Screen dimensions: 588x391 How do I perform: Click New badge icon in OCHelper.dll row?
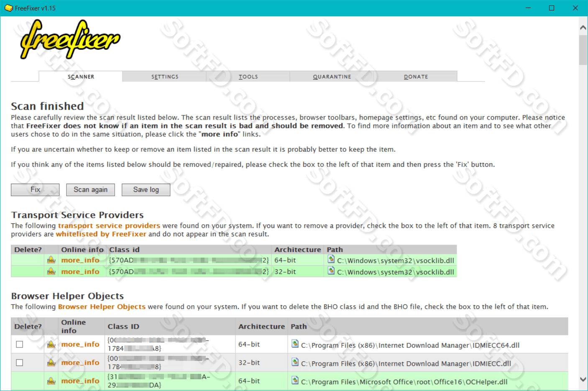(51, 381)
